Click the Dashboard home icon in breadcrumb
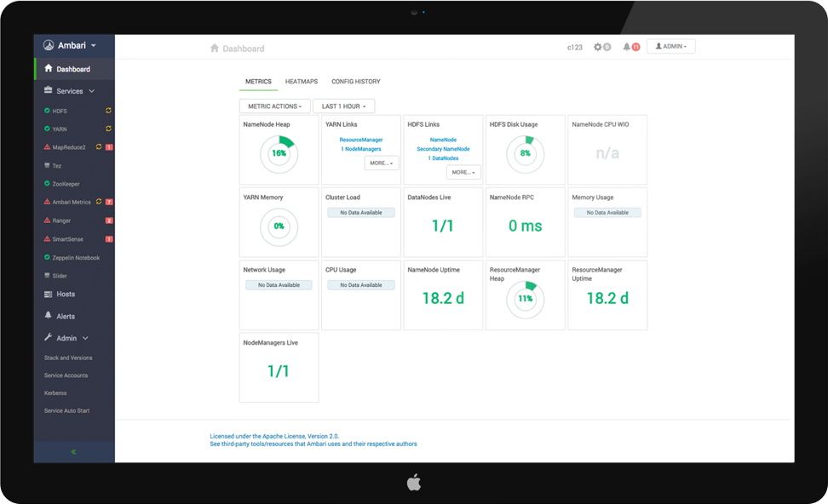The image size is (828, 504). coord(215,48)
